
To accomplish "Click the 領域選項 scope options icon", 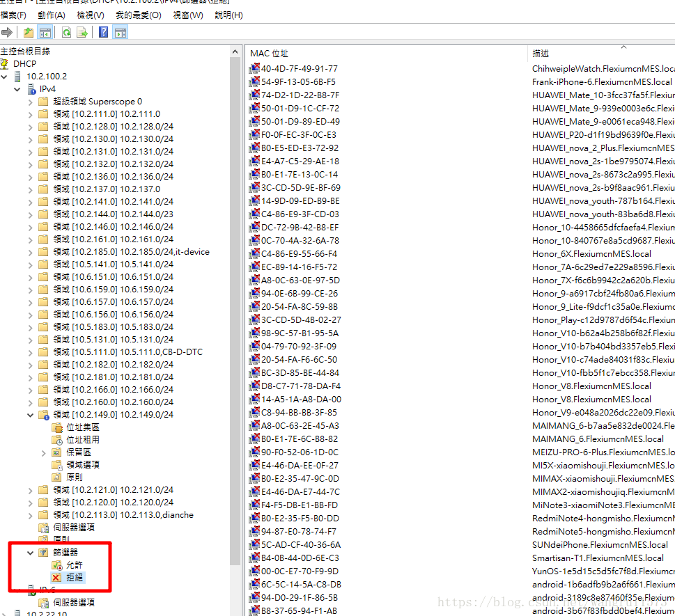I will (x=57, y=465).
